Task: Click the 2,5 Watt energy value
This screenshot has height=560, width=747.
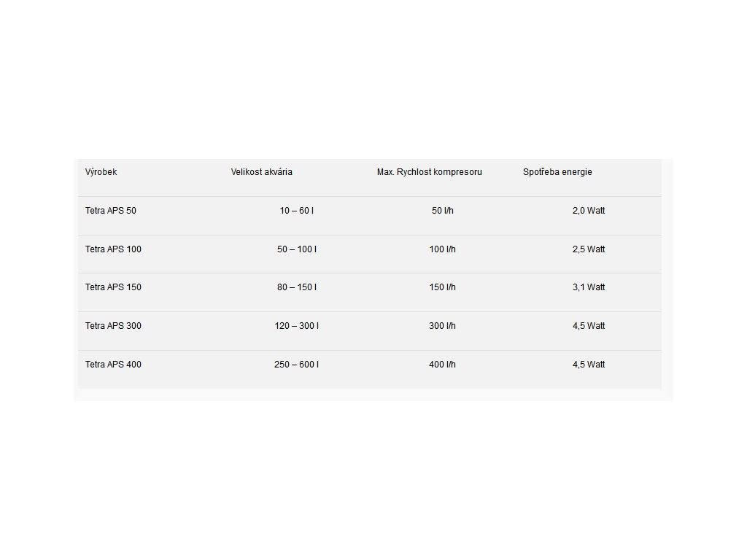Action: pos(589,249)
